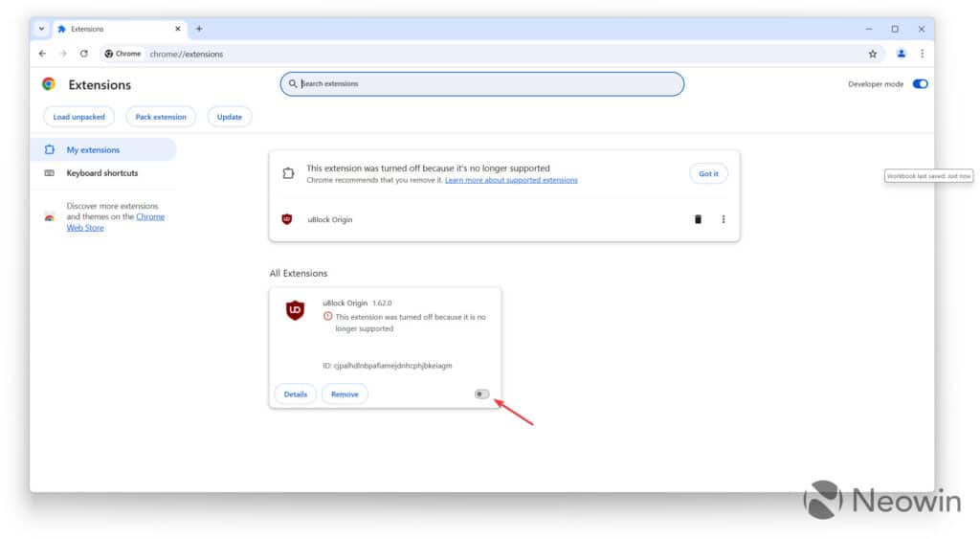Screen dimensions: 980x539
Task: Click the trash icon for uBlock Origin
Action: pos(698,219)
